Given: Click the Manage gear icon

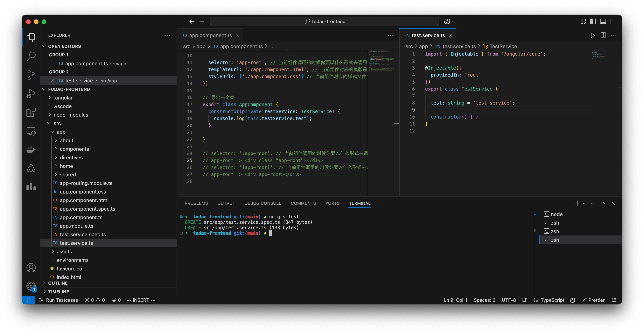Looking at the screenshot, I should [x=31, y=286].
